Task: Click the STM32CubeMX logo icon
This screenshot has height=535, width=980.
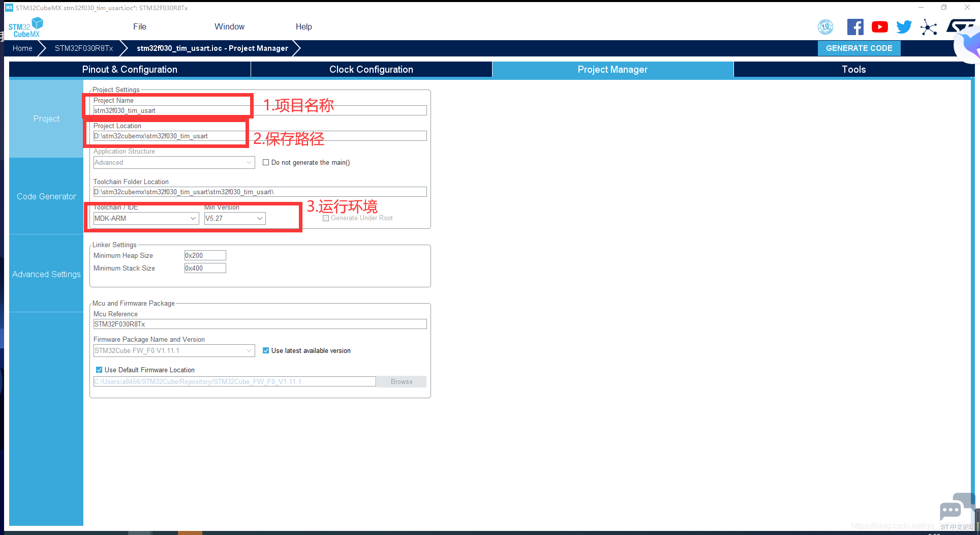Action: click(26, 27)
